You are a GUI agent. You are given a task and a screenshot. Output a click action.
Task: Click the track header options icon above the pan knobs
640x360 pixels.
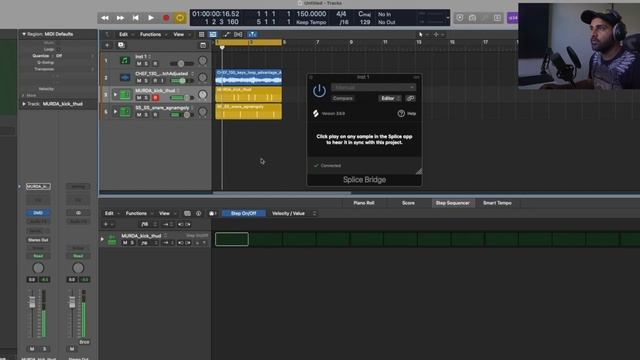[x=203, y=45]
